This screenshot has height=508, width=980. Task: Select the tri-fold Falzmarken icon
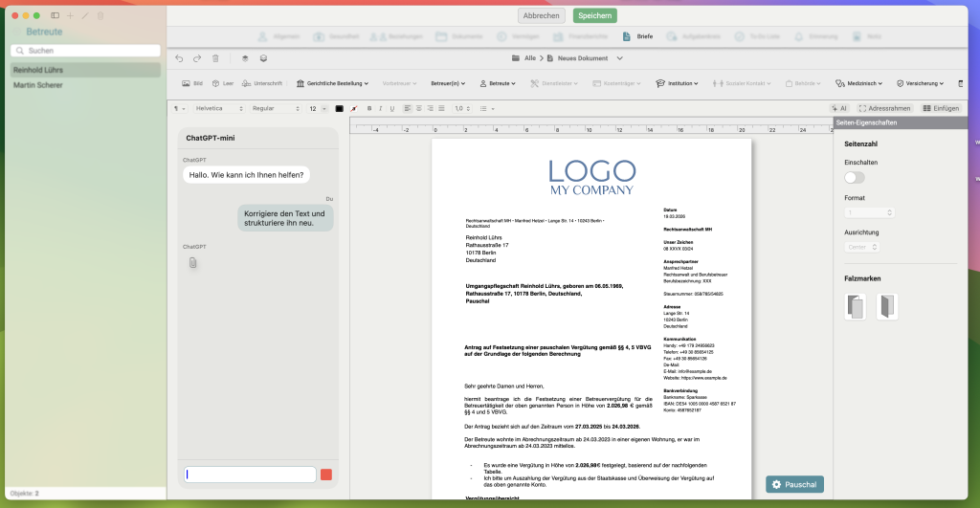857,306
